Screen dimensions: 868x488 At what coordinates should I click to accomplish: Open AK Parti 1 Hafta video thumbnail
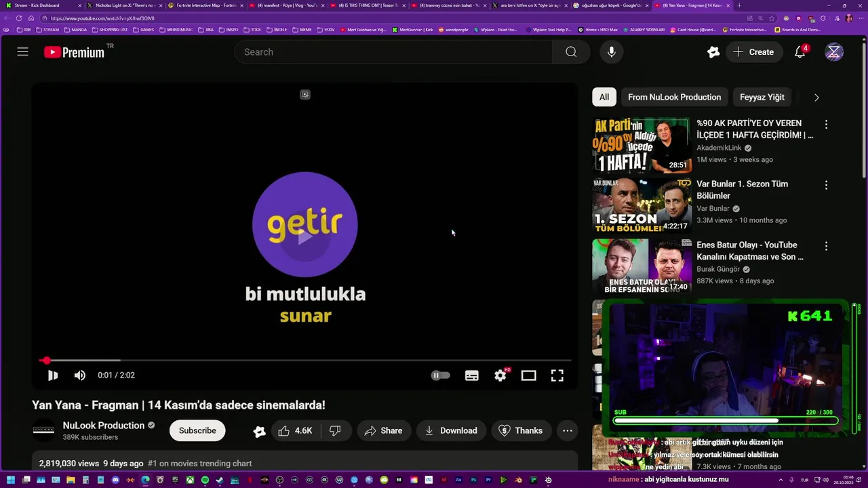642,145
